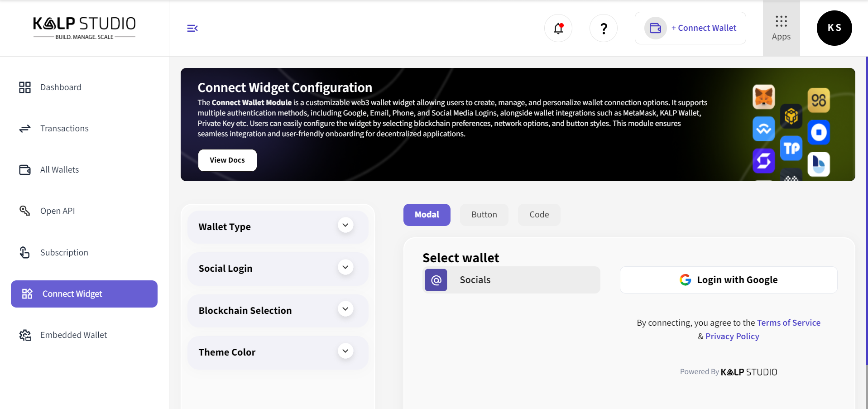Image resolution: width=868 pixels, height=409 pixels.
Task: Switch to the Button tab
Action: tap(484, 215)
